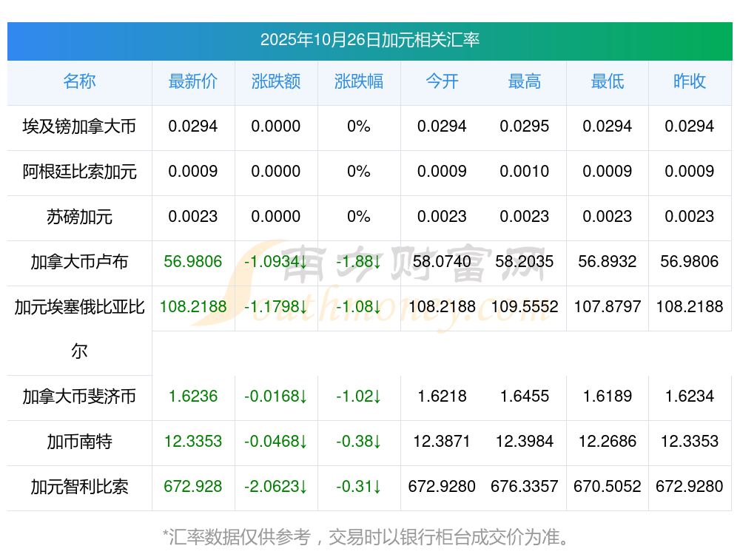Image resolution: width=740 pixels, height=560 pixels.
Task: Click the 加元智利比索 row name
Action: (x=79, y=487)
